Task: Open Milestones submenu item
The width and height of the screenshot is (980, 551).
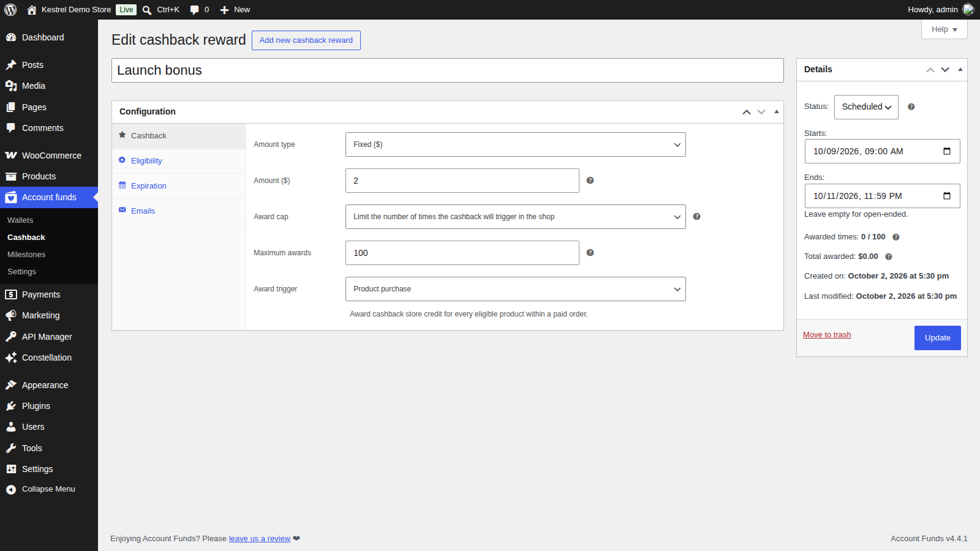Action: [x=49, y=255]
